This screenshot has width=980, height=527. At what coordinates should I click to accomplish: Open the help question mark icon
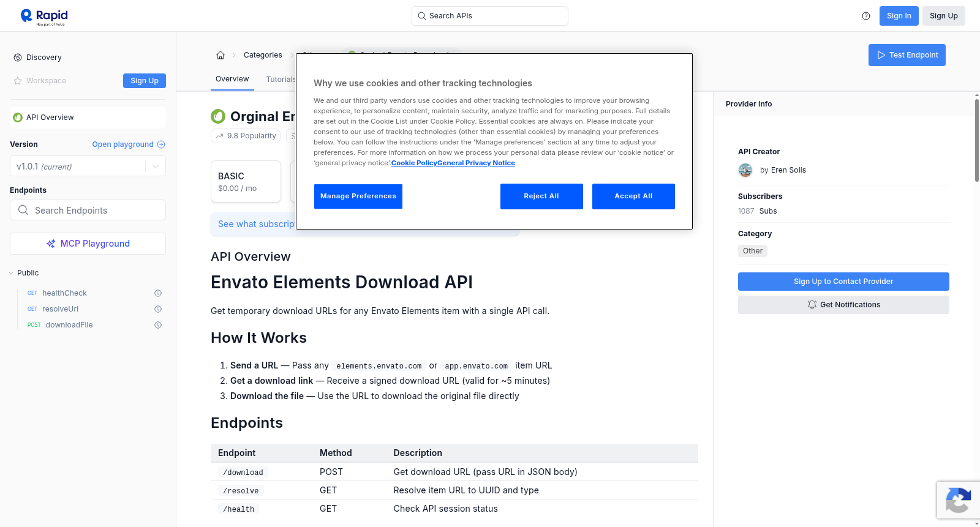pos(866,16)
